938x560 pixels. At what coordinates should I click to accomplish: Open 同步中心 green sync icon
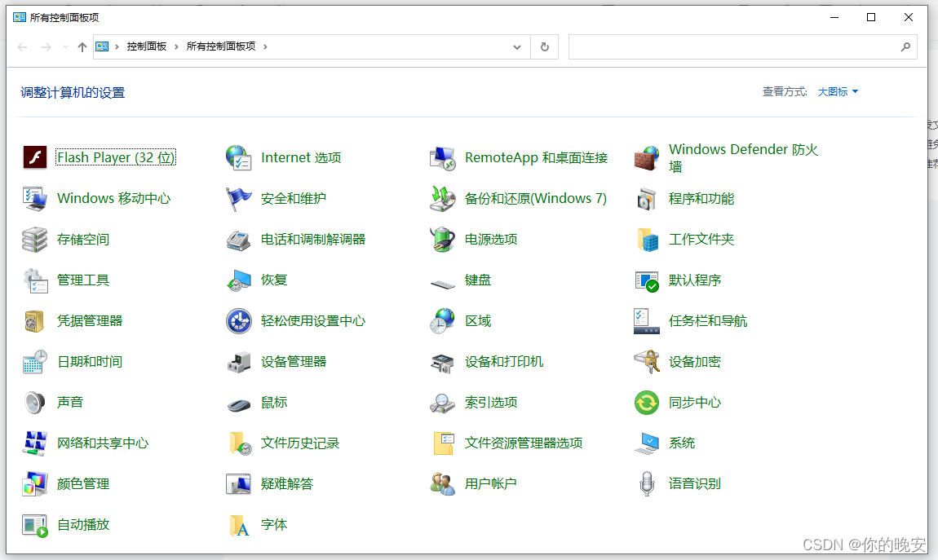pos(647,402)
